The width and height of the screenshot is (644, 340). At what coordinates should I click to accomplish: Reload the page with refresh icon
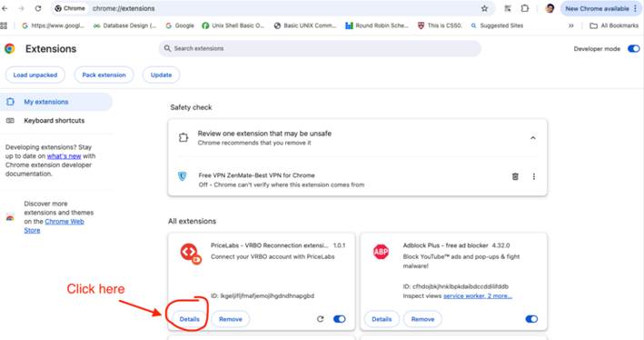tap(38, 8)
